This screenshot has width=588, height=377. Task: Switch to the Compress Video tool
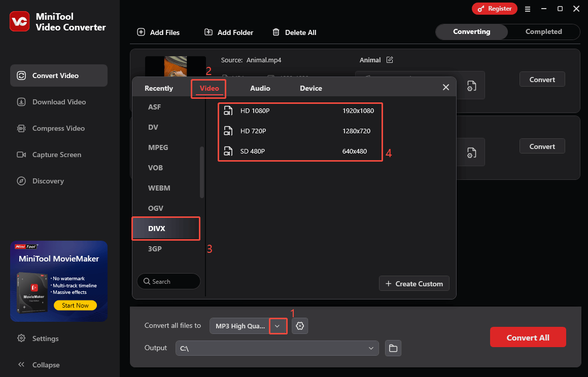(58, 128)
